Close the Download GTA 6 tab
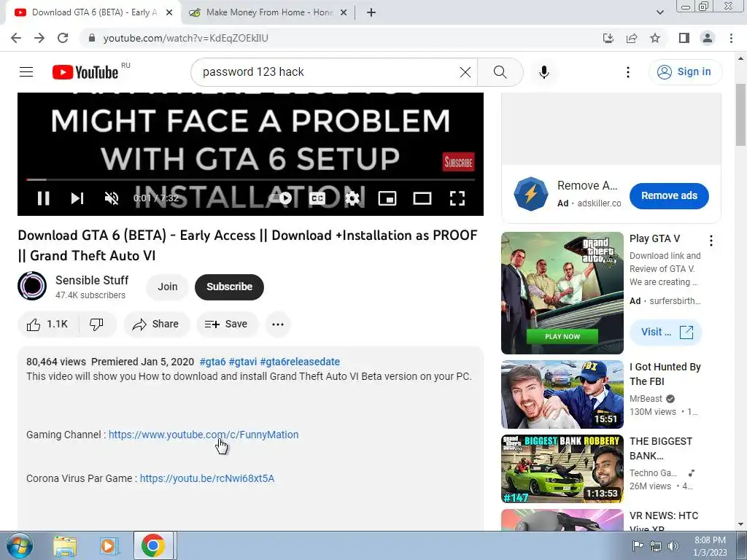The height and width of the screenshot is (560, 747). (x=169, y=12)
